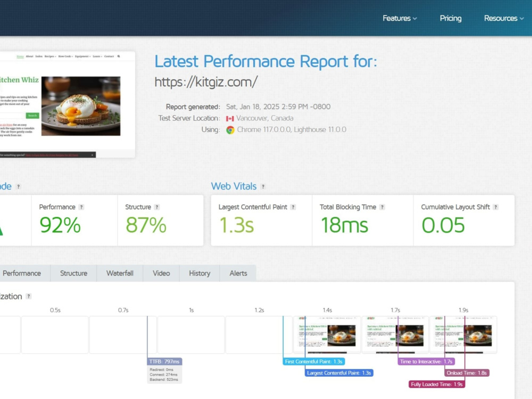The image size is (532, 399).
Task: Open the Features dropdown menu
Action: coord(400,18)
